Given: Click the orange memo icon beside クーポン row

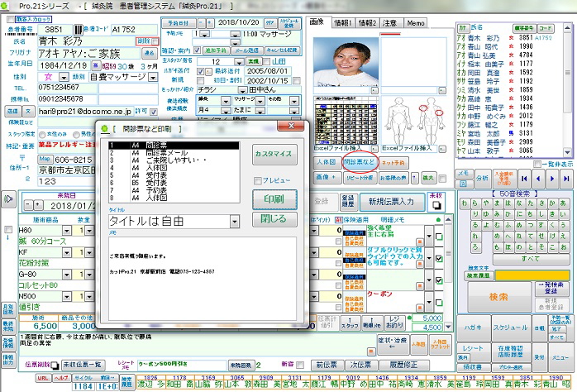Looking at the screenshot, I should click(x=420, y=308).
